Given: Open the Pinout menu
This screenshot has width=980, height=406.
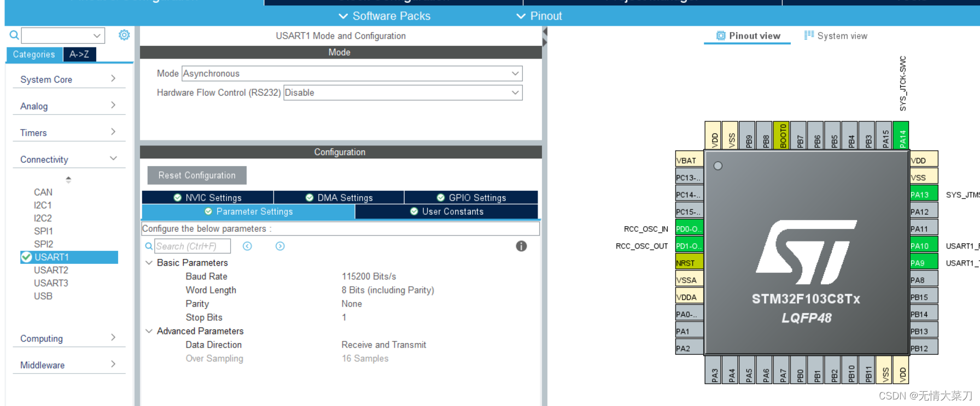Looking at the screenshot, I should tap(539, 16).
